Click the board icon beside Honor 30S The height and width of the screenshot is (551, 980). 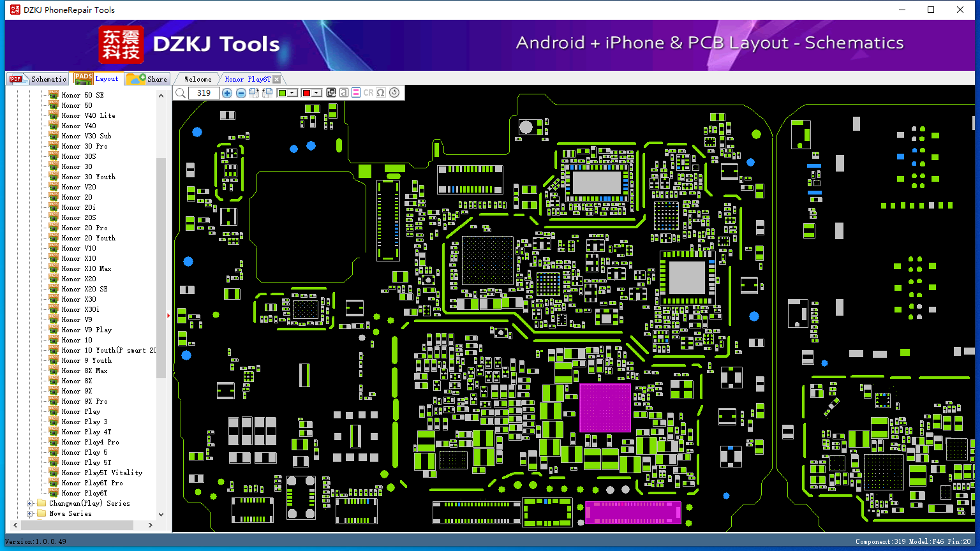pos(54,156)
